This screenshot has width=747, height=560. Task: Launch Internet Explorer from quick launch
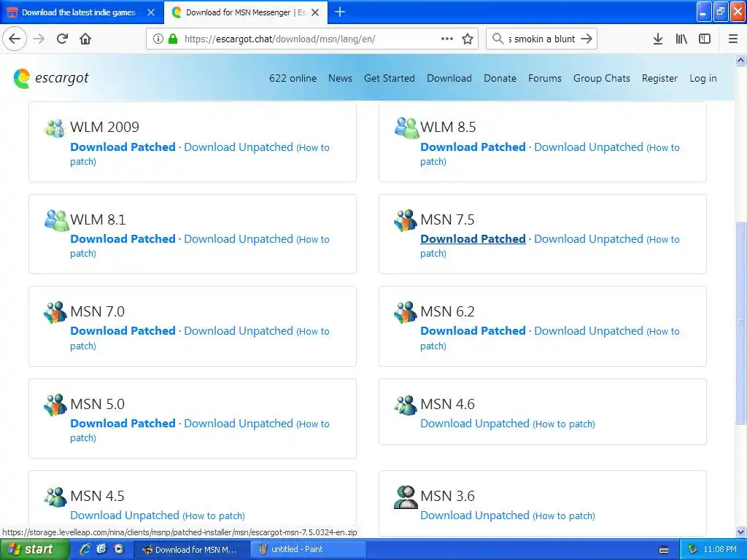[x=85, y=549]
